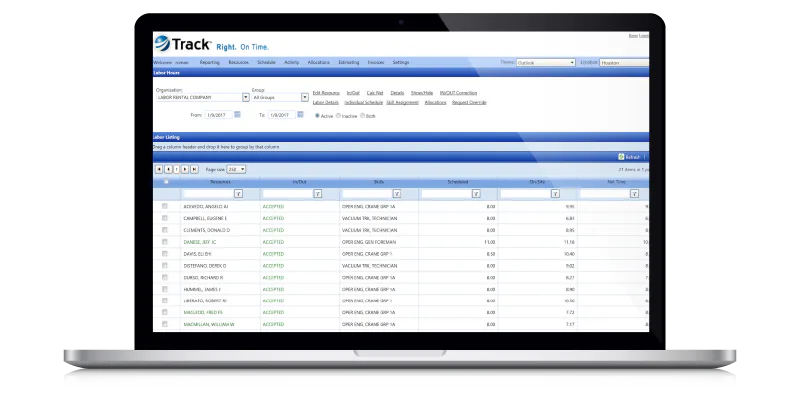Sort by the Scheduled column header
Image resolution: width=800 pixels, height=400 pixels.
[x=458, y=182]
